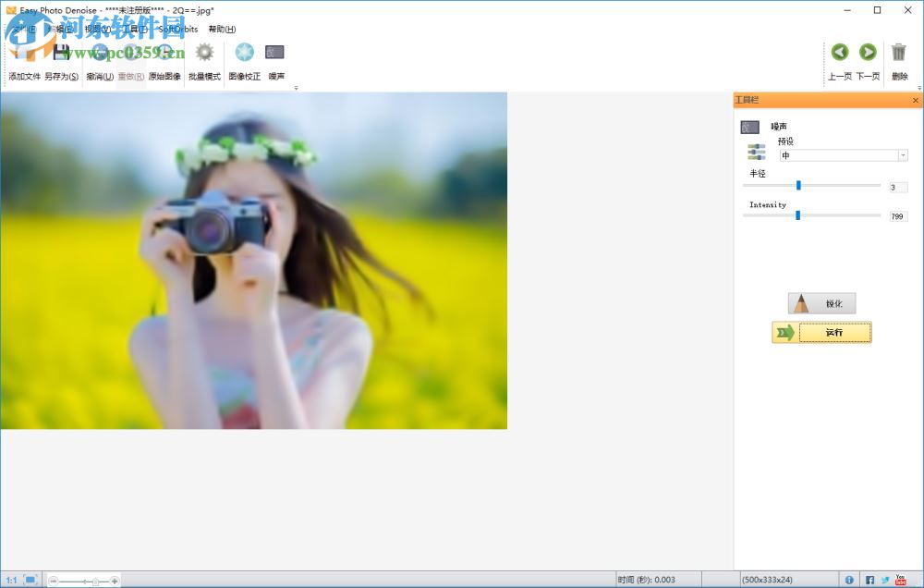The height and width of the screenshot is (588, 924).
Task: Open the 图像校正 image correction tool
Action: (243, 53)
